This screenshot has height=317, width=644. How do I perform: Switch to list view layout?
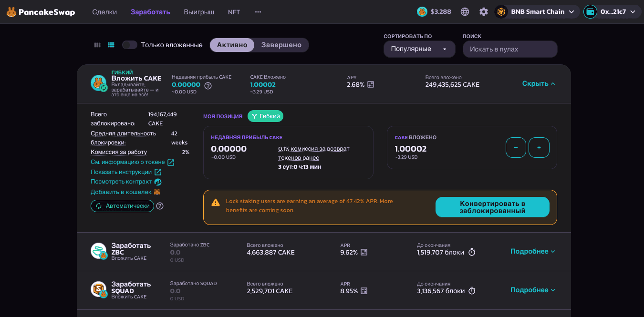pos(111,45)
